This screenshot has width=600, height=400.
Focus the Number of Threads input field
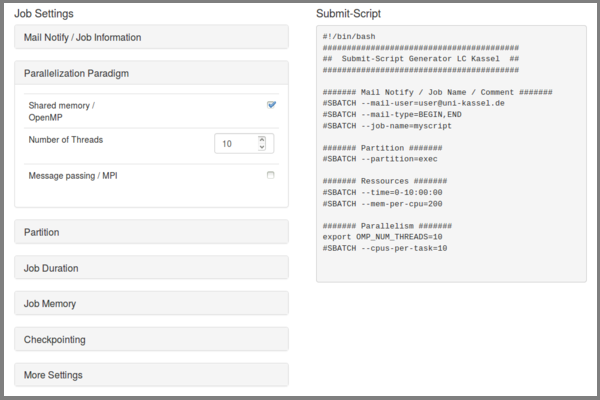[234, 144]
